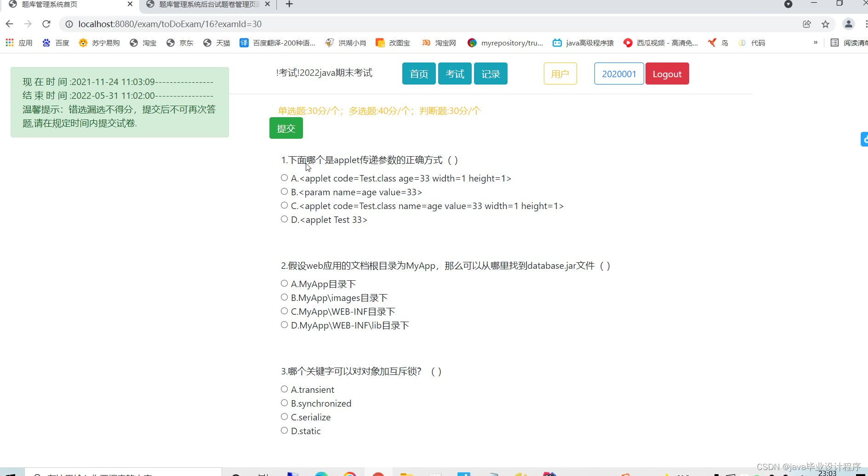Open the 京东 bookmark
868x476 pixels.
[x=186, y=43]
